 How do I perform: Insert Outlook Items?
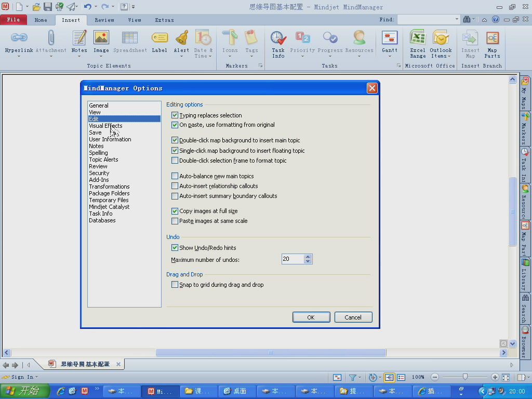click(441, 44)
